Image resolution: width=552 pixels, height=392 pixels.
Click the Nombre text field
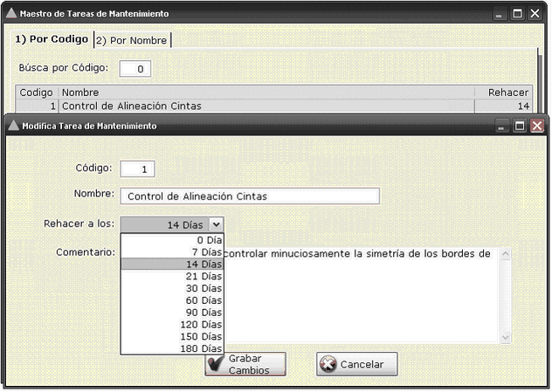click(x=249, y=196)
